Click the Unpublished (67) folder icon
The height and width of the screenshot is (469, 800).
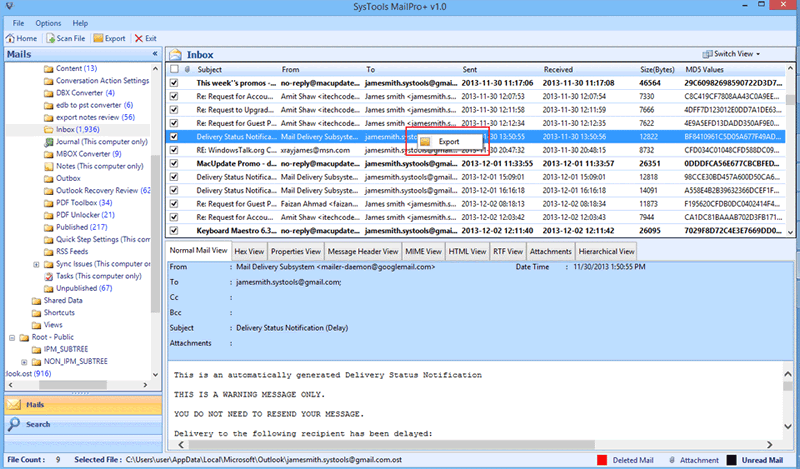(x=48, y=288)
